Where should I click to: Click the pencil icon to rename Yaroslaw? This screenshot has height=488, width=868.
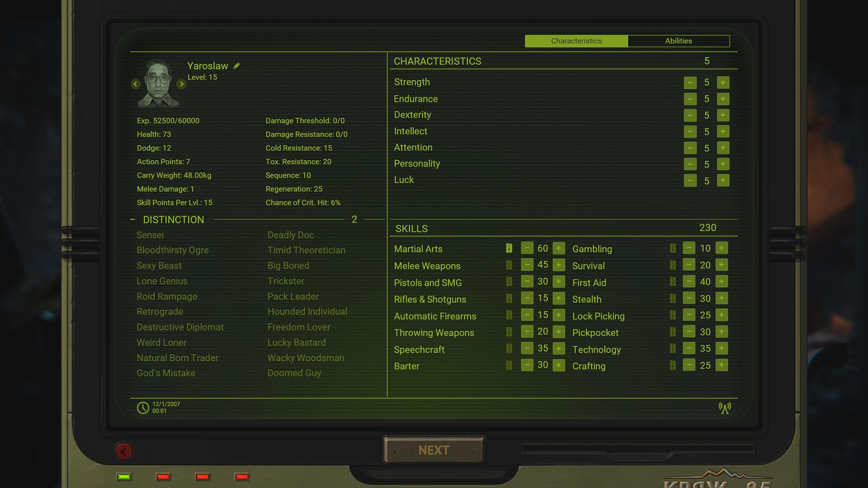[237, 66]
